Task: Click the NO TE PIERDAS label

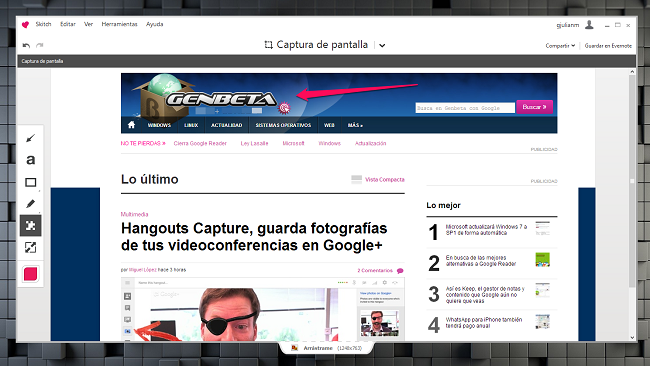Action: coord(143,143)
